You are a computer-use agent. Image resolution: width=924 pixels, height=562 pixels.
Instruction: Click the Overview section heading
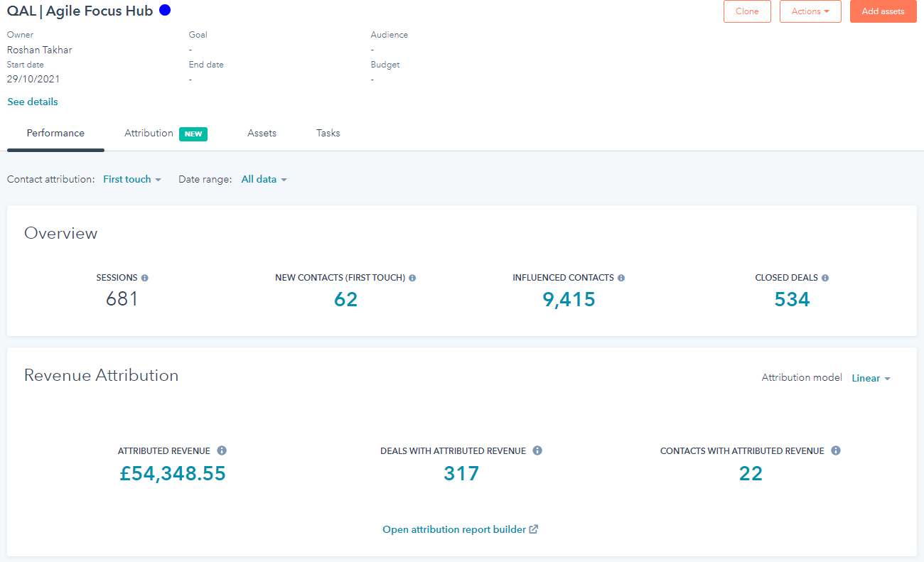tap(60, 233)
